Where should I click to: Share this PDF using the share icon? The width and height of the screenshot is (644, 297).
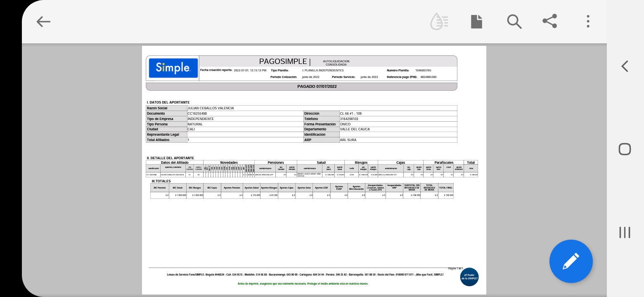tap(549, 21)
